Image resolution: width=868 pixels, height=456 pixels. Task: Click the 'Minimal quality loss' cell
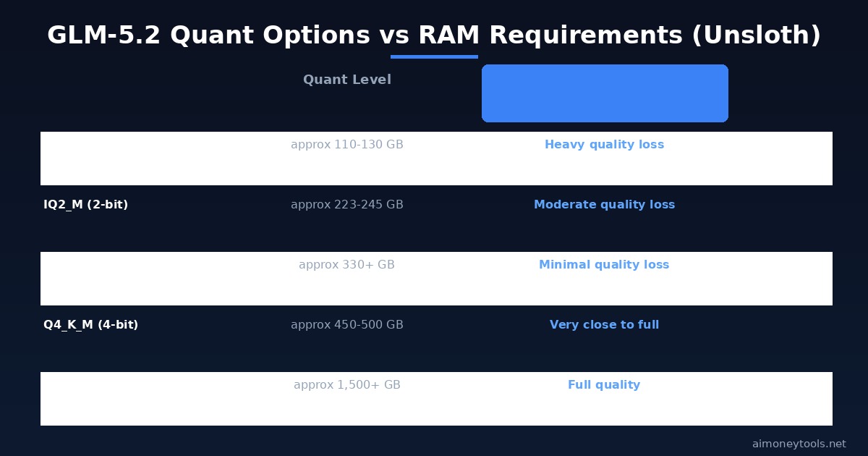[605, 265]
